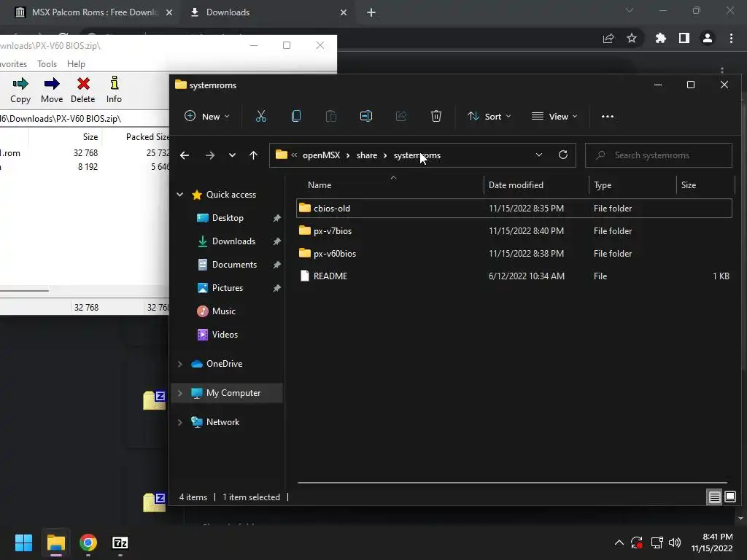The width and height of the screenshot is (747, 560).
Task: Open address bar history dropdown
Action: tap(539, 155)
